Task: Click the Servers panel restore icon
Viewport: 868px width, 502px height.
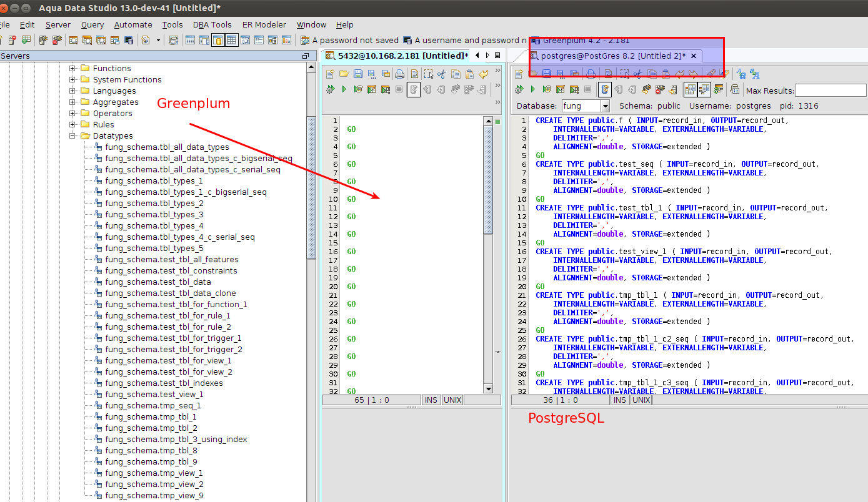Action: [x=306, y=56]
